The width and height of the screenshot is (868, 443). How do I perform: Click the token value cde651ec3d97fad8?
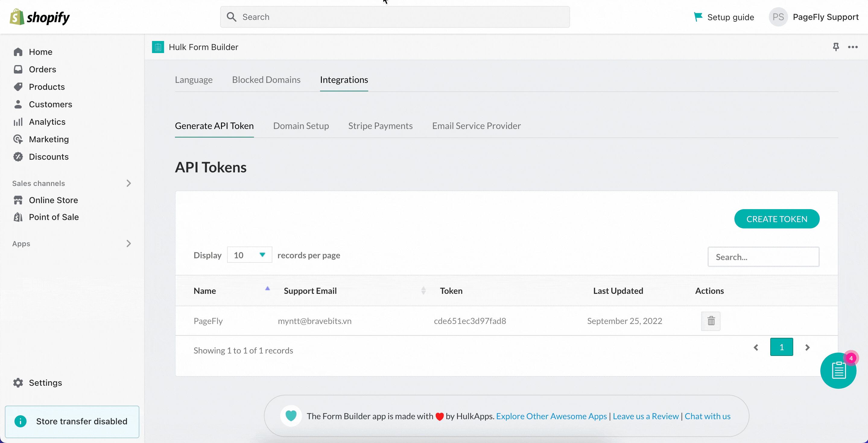click(470, 321)
